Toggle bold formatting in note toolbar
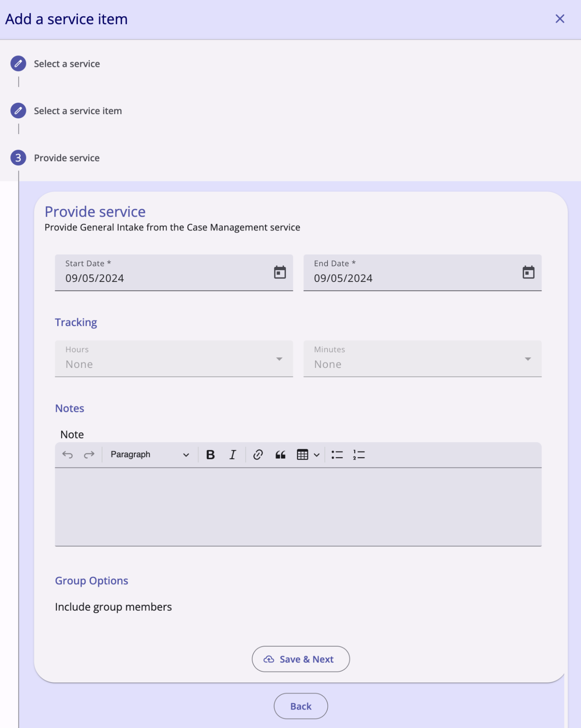The image size is (581, 728). tap(210, 454)
